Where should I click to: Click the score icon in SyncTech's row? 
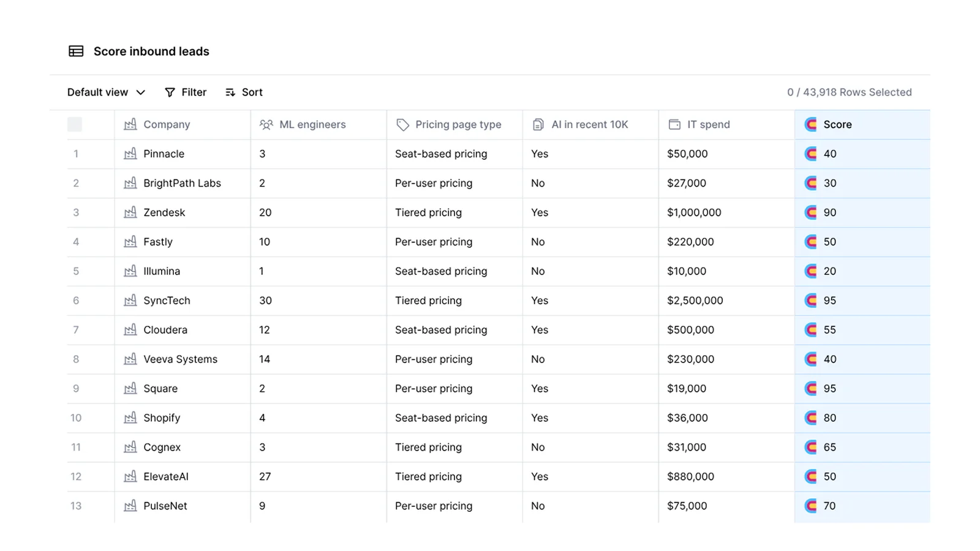tap(811, 301)
